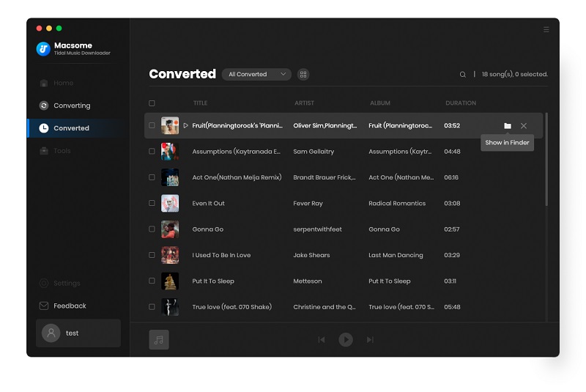Click the user avatar icon
The width and height of the screenshot is (586, 392).
(51, 333)
